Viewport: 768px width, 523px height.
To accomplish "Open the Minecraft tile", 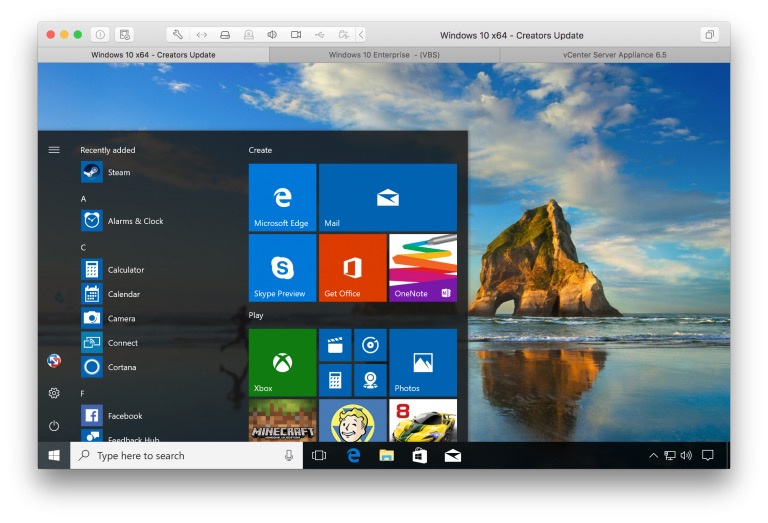I will tap(283, 420).
